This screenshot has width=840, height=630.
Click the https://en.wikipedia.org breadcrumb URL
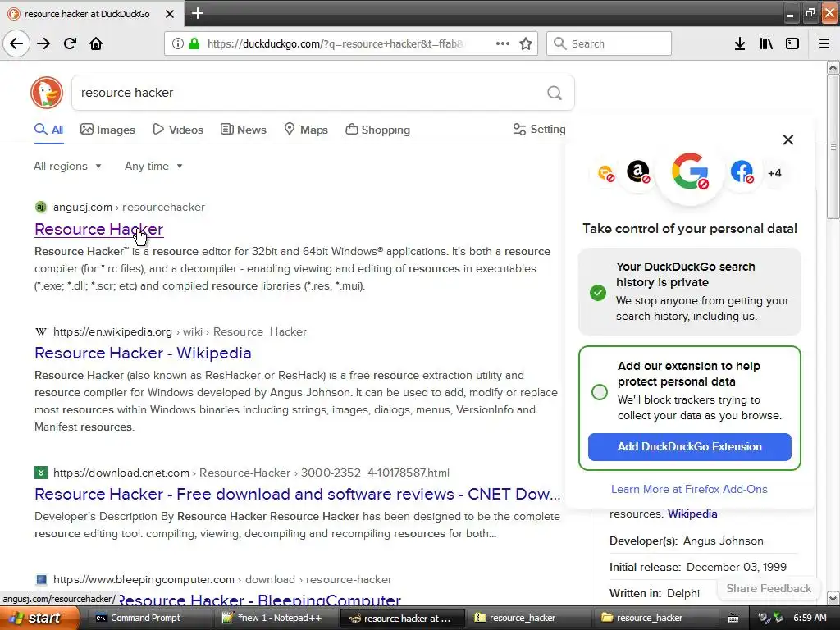pos(112,331)
